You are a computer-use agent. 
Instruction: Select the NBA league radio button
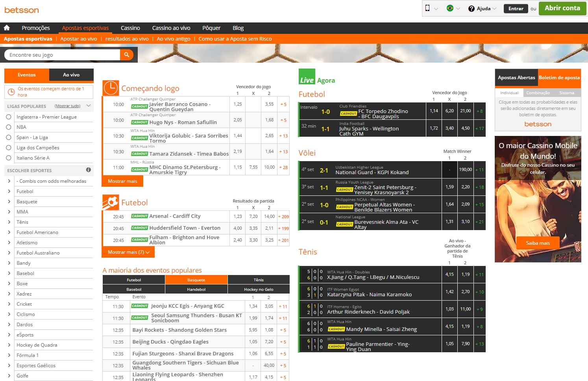point(9,127)
